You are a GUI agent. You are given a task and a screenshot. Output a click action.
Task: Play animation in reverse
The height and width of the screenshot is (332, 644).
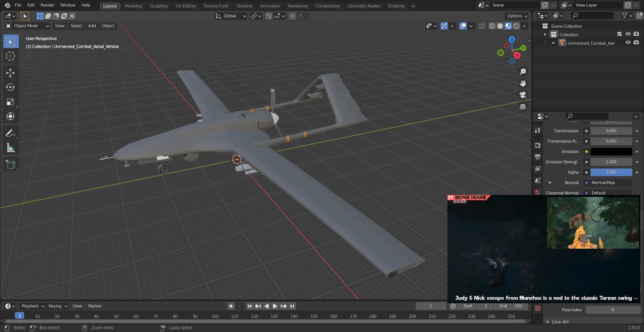[267, 306]
